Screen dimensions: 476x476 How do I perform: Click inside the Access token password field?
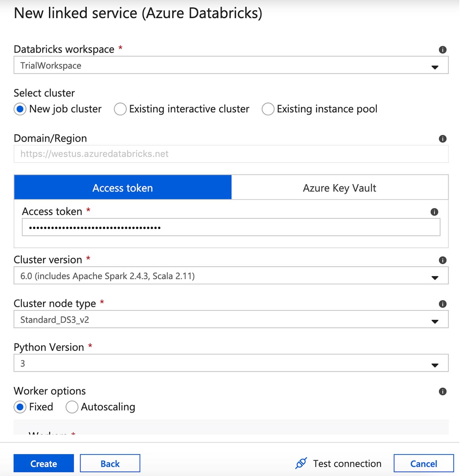[x=231, y=228]
